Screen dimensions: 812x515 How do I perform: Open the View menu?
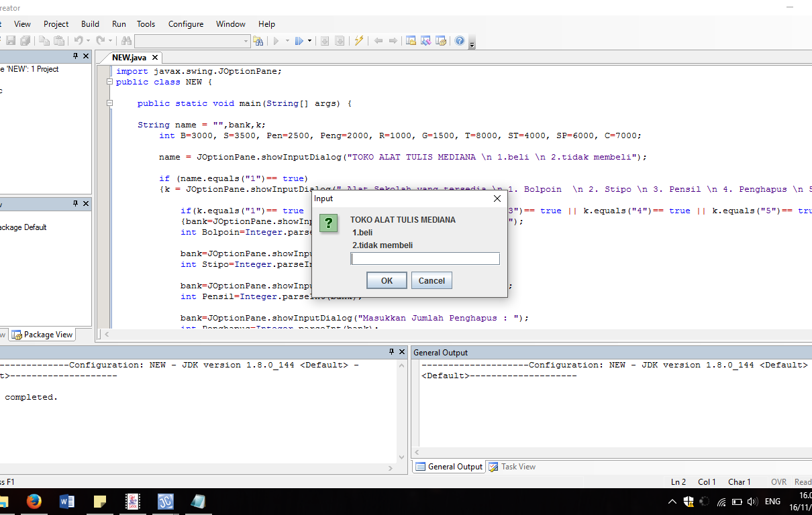[22, 23]
